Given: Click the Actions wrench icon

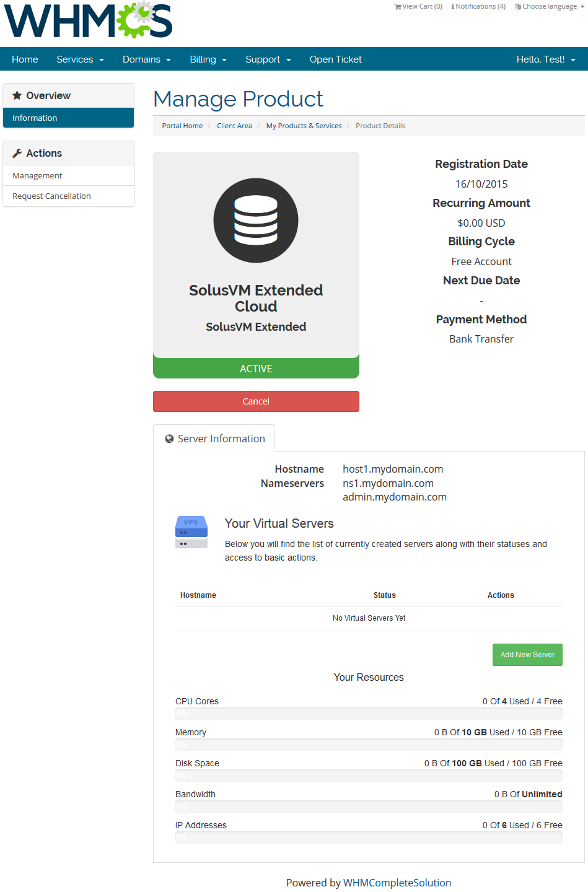Looking at the screenshot, I should coord(17,153).
